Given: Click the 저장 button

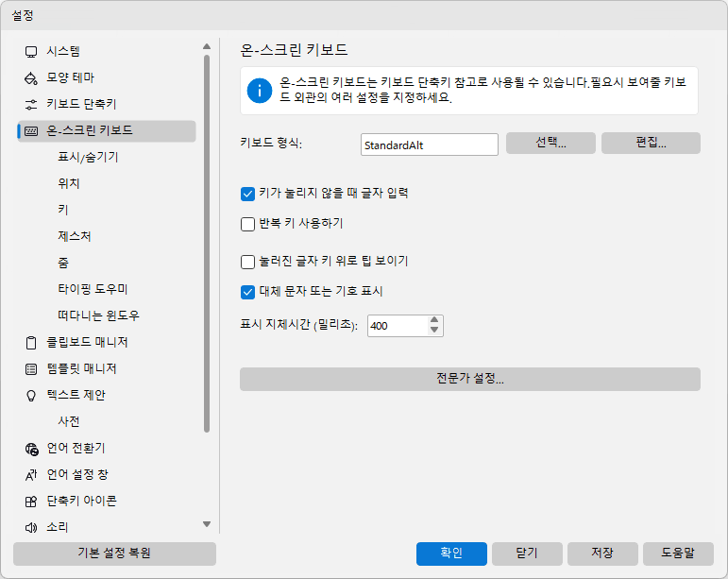Looking at the screenshot, I should [x=602, y=553].
